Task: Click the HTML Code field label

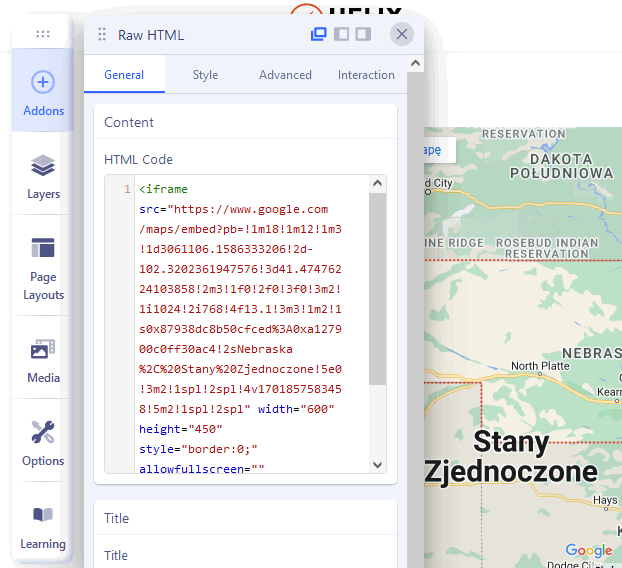Action: point(138,159)
